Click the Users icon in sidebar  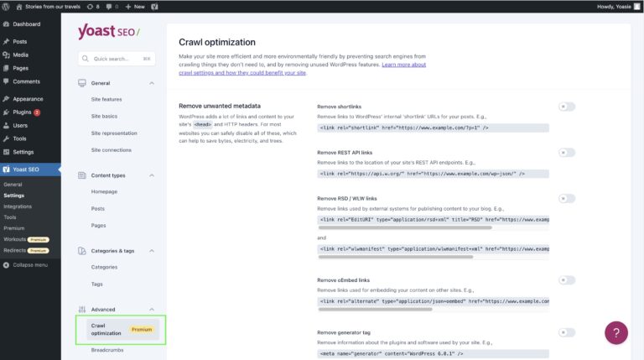click(x=6, y=125)
